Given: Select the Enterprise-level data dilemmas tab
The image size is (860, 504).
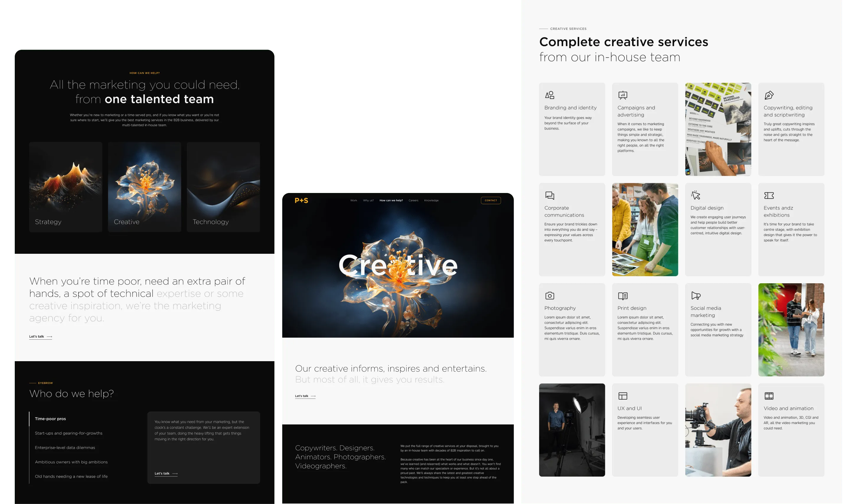Looking at the screenshot, I should [65, 448].
